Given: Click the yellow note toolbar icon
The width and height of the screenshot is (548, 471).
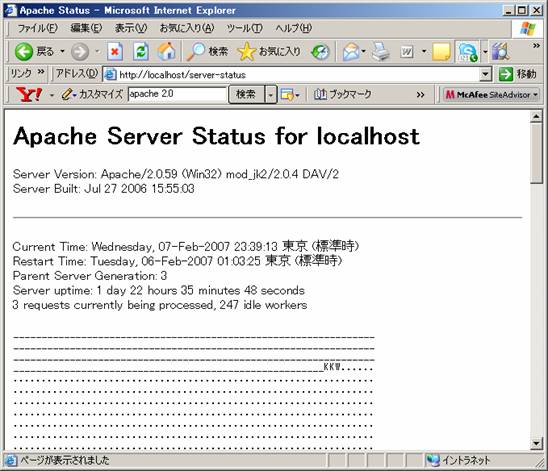Looking at the screenshot, I should point(441,52).
